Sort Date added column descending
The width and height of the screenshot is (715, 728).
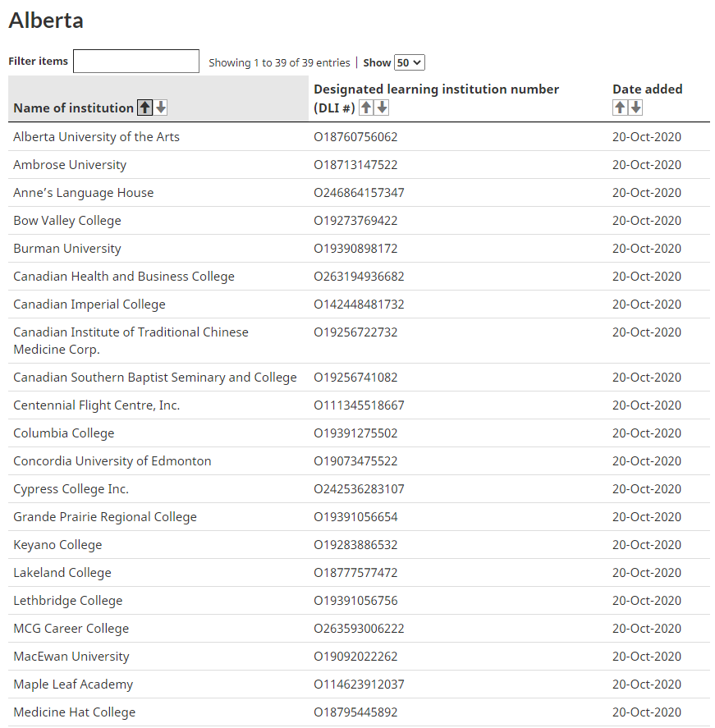pyautogui.click(x=635, y=108)
